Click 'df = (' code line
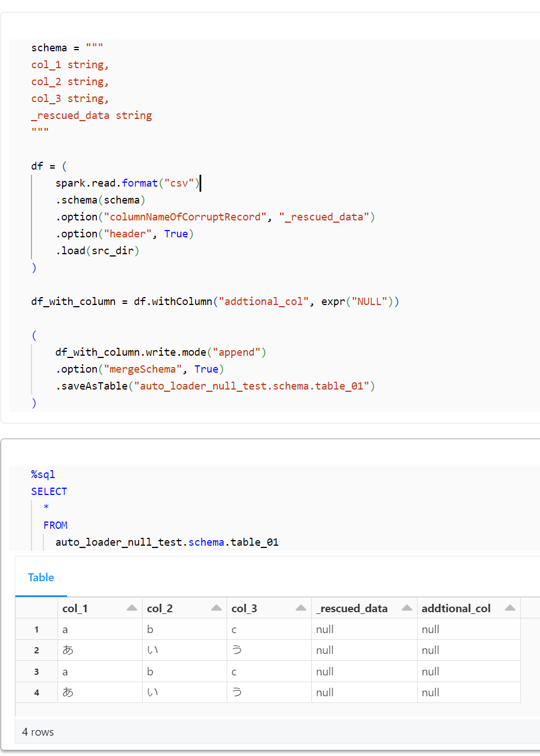Image resolution: width=540 pixels, height=756 pixels. coord(49,166)
